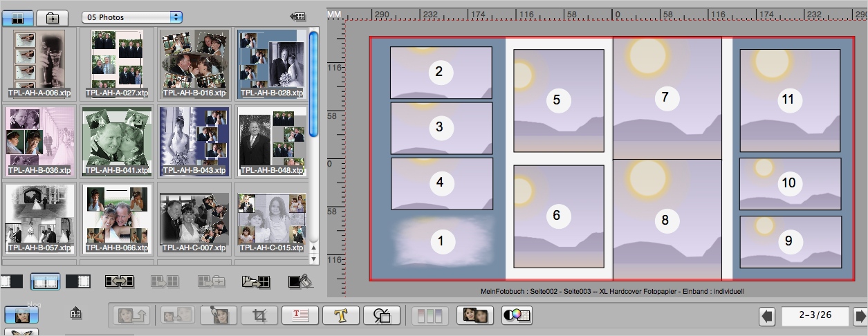Go to next page spread
The image size is (868, 336).
[x=860, y=317]
